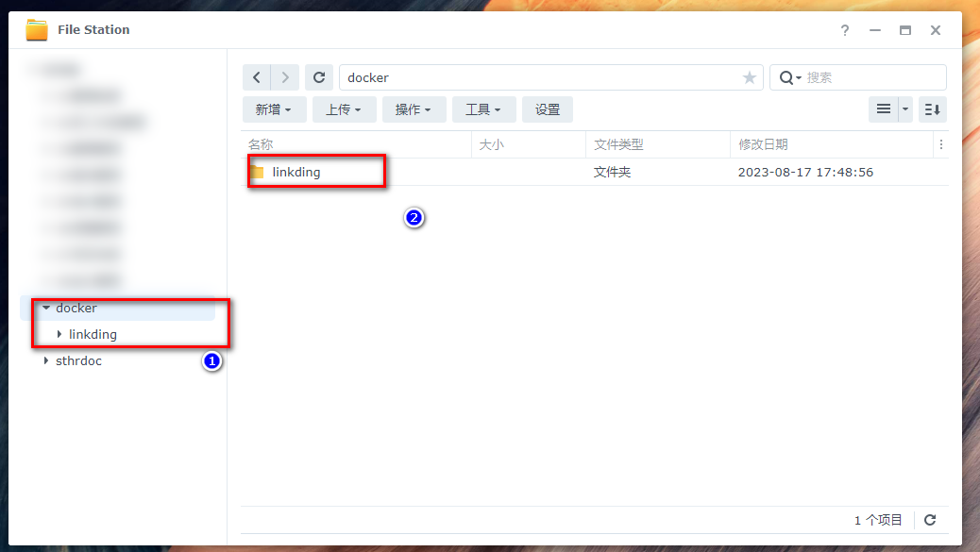
Task: Refresh the docker folder path
Action: (319, 77)
